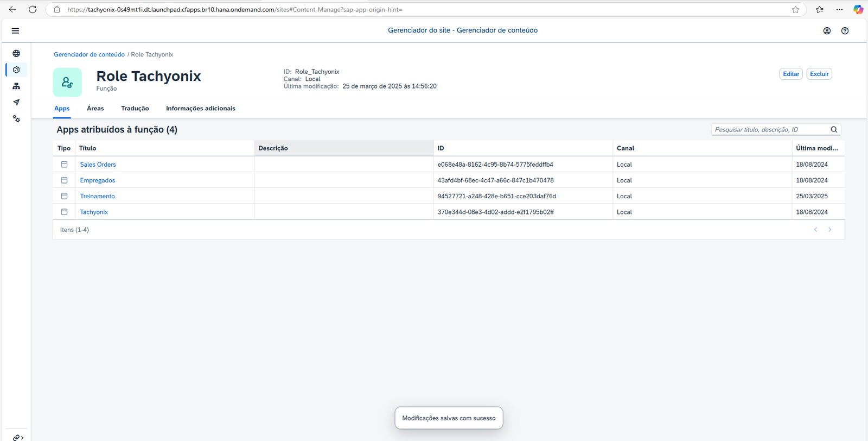Open the Site Directory globe icon

16,53
